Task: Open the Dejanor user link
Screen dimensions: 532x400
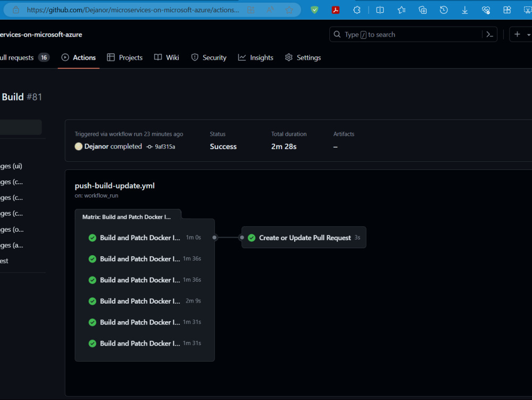Action: (x=96, y=146)
